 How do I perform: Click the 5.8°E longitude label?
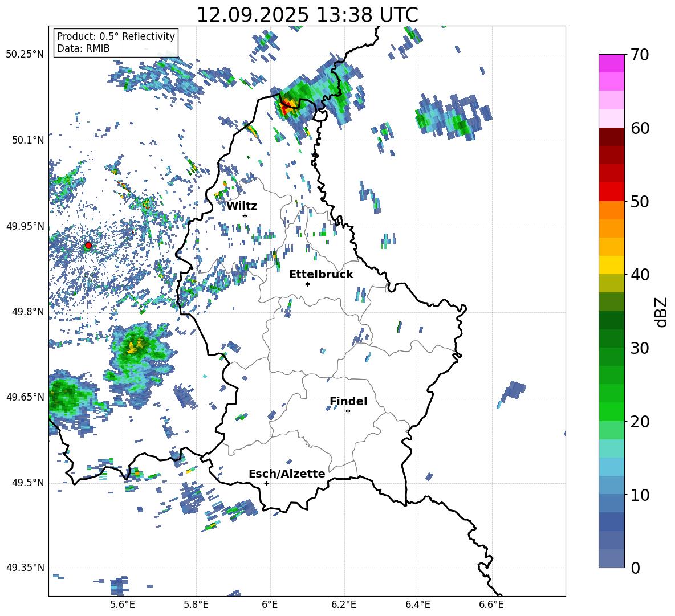[196, 605]
